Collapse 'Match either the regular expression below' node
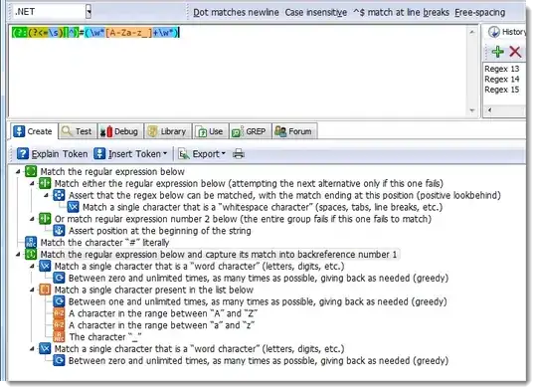The image size is (537, 392). tap(32, 183)
